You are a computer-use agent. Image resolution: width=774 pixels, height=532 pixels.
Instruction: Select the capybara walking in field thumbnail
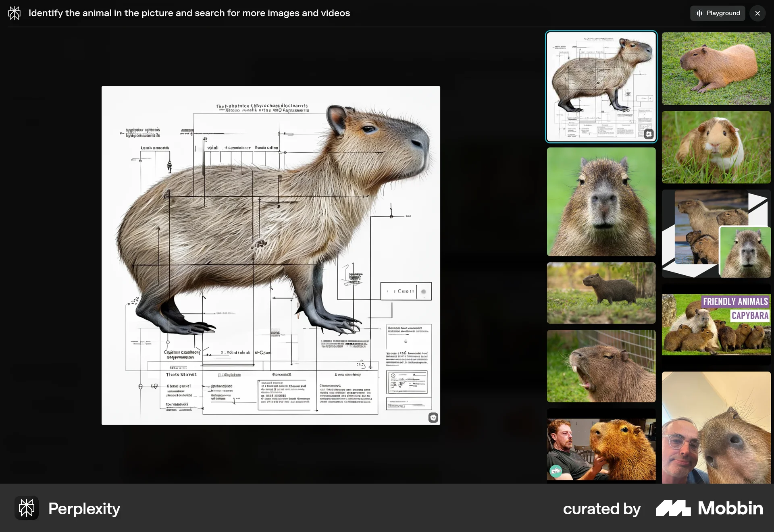[x=601, y=293]
